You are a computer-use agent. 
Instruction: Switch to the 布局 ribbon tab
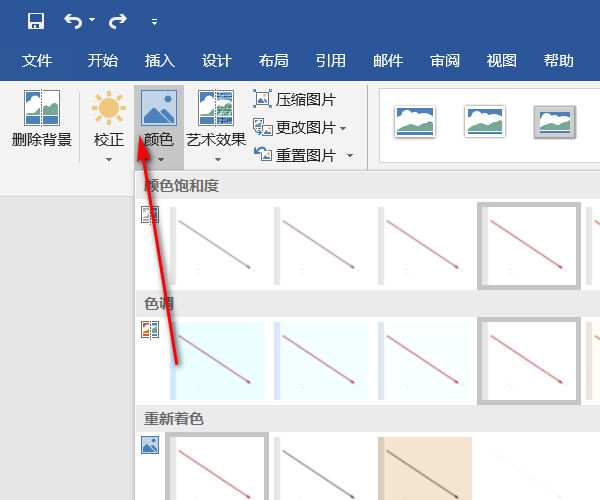(274, 60)
